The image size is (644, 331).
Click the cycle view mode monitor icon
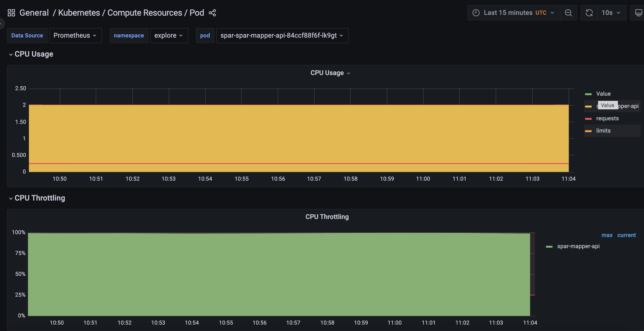638,13
